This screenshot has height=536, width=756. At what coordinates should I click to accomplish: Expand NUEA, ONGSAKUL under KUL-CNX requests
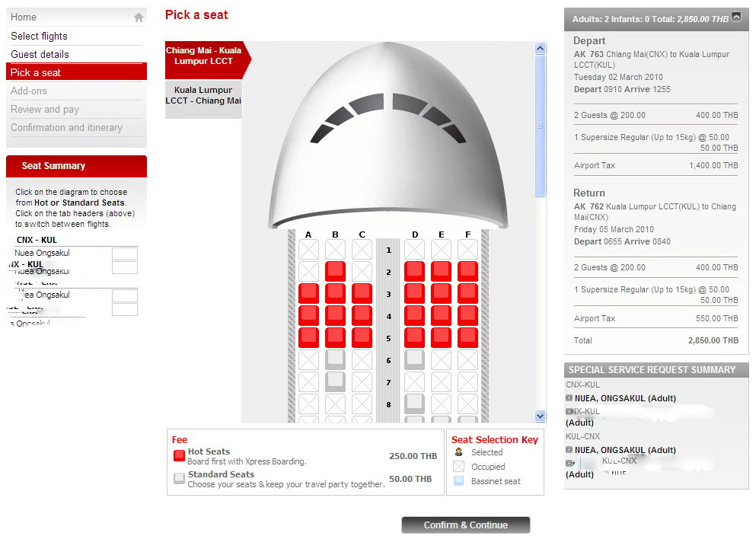coord(569,450)
